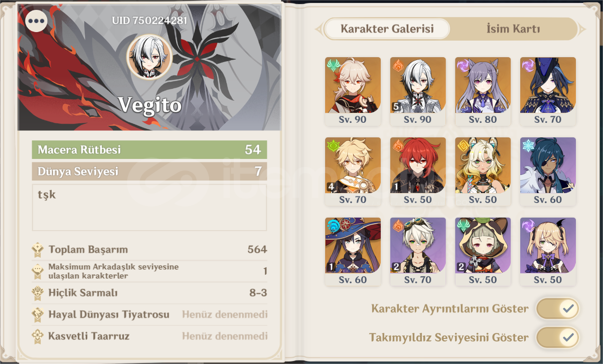Image resolution: width=603 pixels, height=364 pixels.
Task: Toggle Takımyıldız Seviyesini Göster switch
Action: [x=557, y=337]
